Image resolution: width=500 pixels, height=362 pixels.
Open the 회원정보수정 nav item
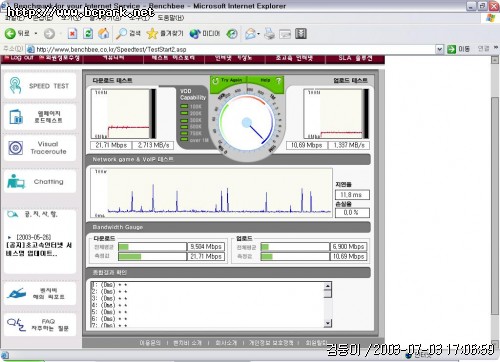click(x=59, y=58)
